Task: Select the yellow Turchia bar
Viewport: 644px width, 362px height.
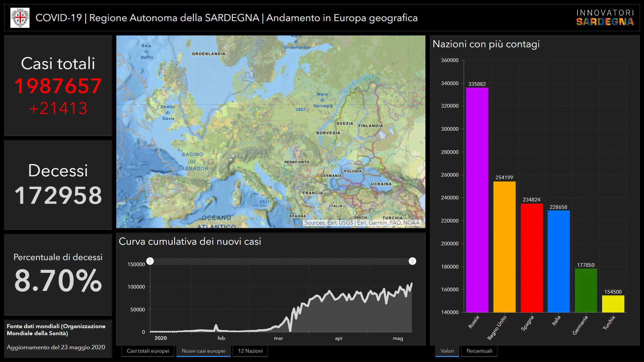Action: [x=613, y=304]
